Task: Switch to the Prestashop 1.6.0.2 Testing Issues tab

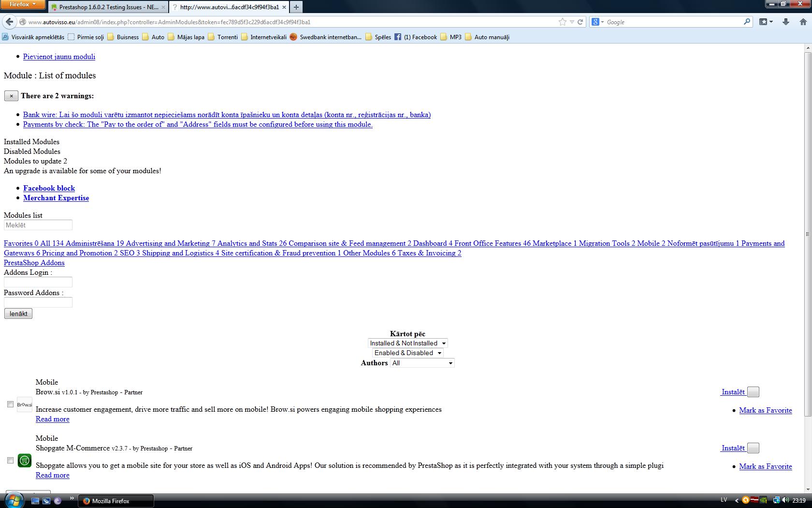Action: (x=108, y=7)
